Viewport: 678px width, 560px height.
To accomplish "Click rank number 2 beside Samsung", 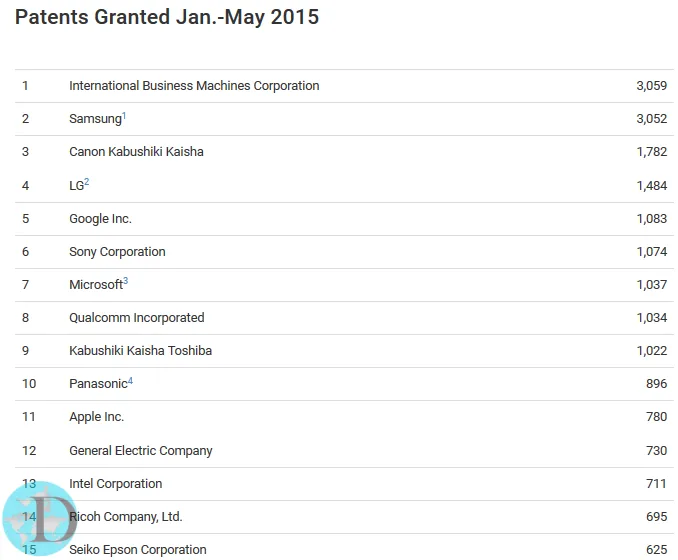I will pyautogui.click(x=26, y=118).
